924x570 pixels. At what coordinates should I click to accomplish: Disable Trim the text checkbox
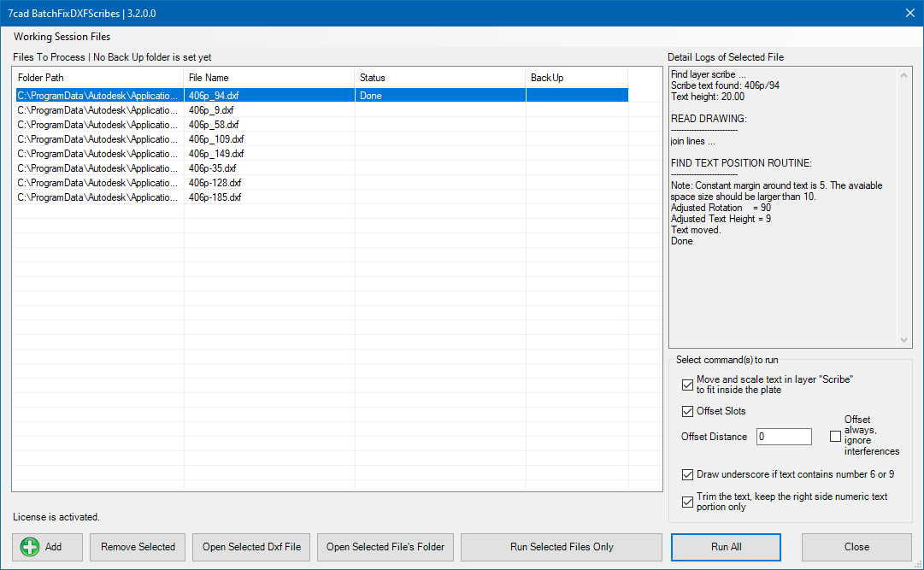688,502
